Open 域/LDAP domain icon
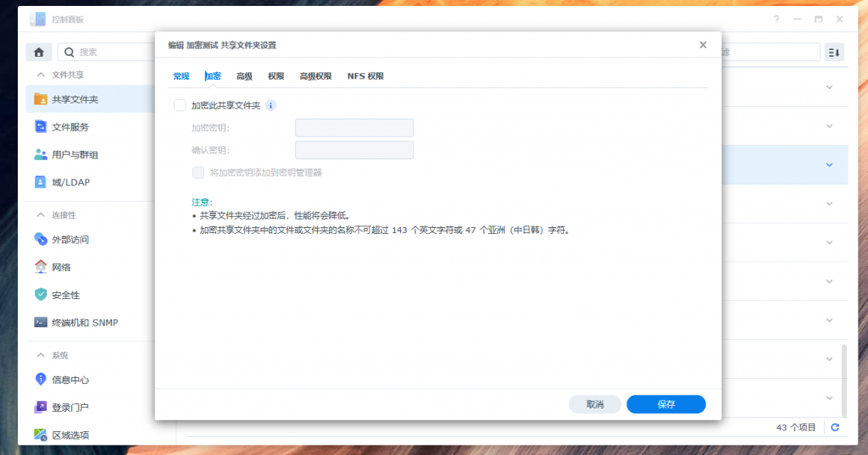The height and width of the screenshot is (455, 868). 41,182
